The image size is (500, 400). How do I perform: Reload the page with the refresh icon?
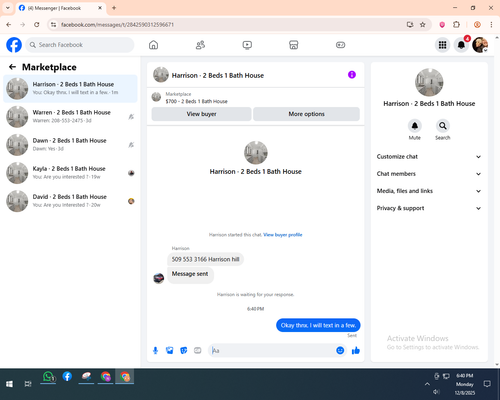37,25
